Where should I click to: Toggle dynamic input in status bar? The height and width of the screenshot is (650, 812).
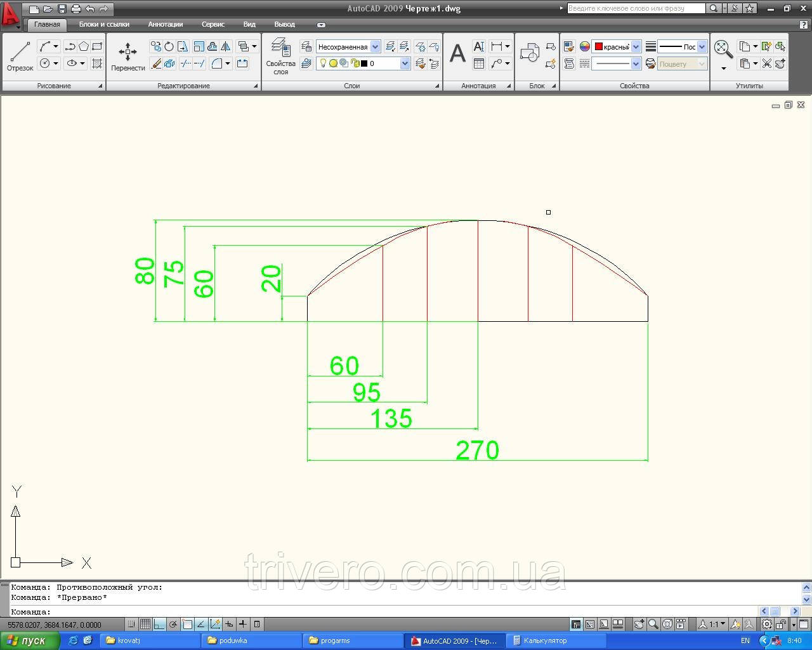(x=229, y=625)
